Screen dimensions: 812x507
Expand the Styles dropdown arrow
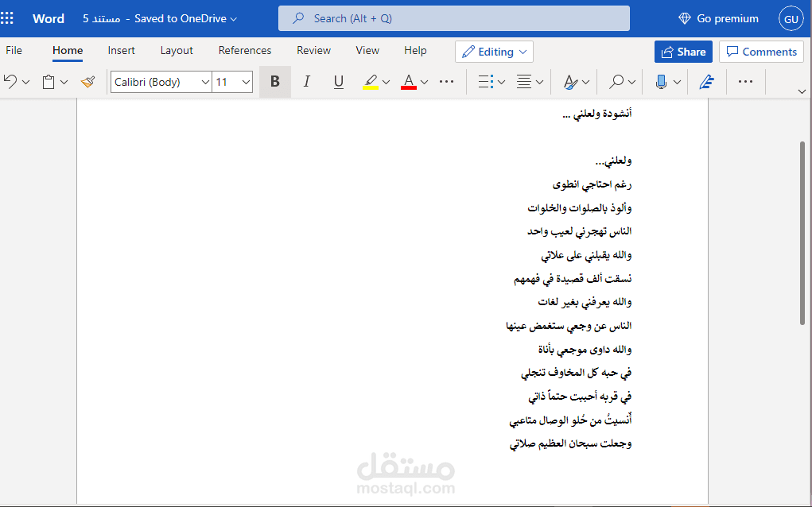coord(585,82)
